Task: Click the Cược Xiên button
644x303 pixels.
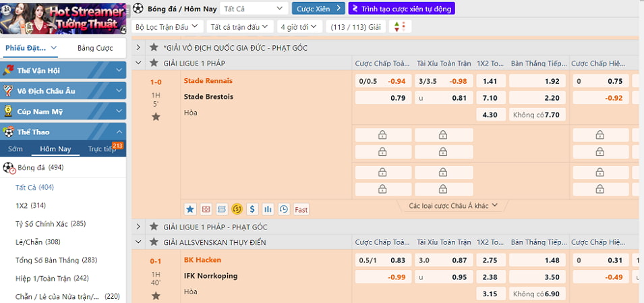Action: pos(318,8)
